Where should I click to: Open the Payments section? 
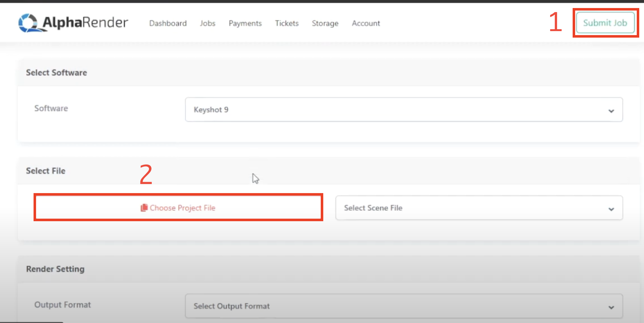tap(245, 23)
